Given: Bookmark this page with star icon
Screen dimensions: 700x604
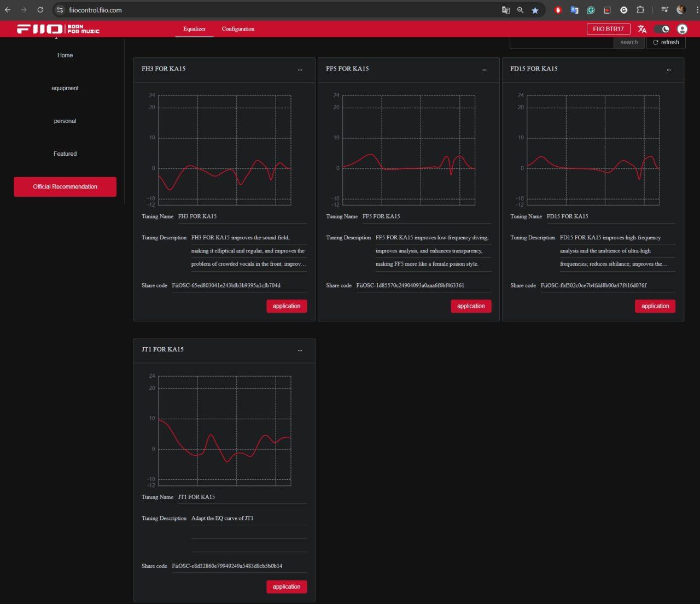Looking at the screenshot, I should (535, 10).
